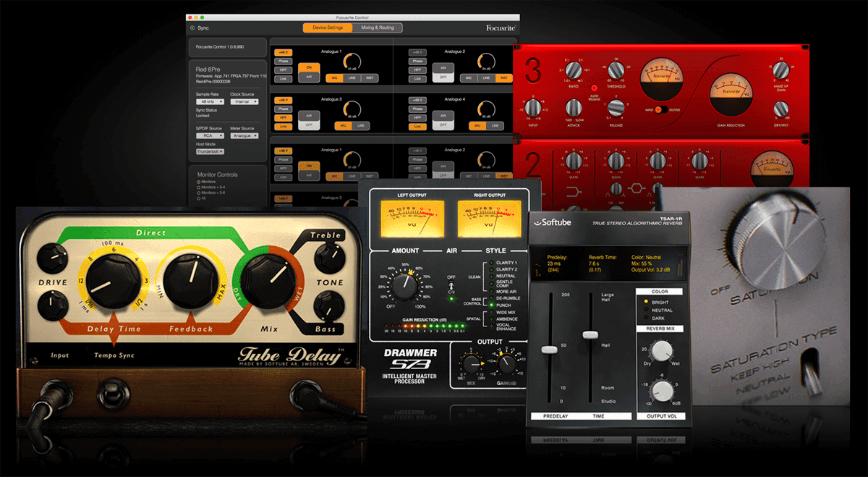Open the Host Mode dropdown
The width and height of the screenshot is (868, 477).
pos(210,151)
